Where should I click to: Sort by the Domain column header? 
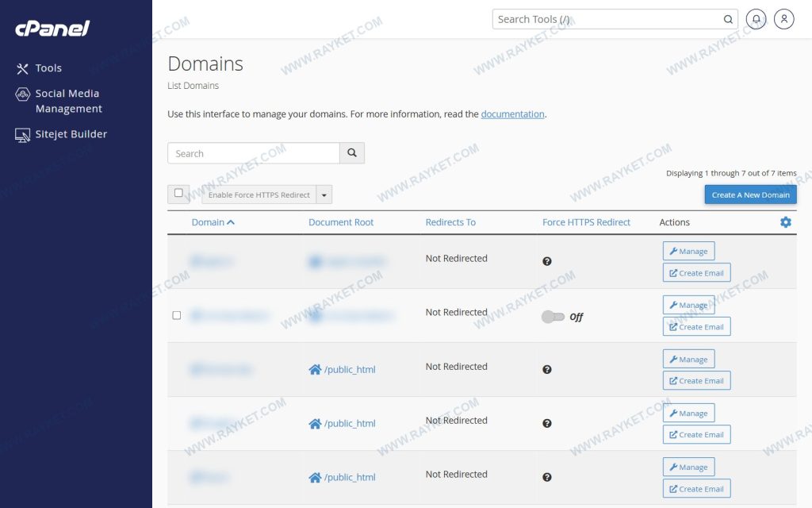[x=213, y=222]
